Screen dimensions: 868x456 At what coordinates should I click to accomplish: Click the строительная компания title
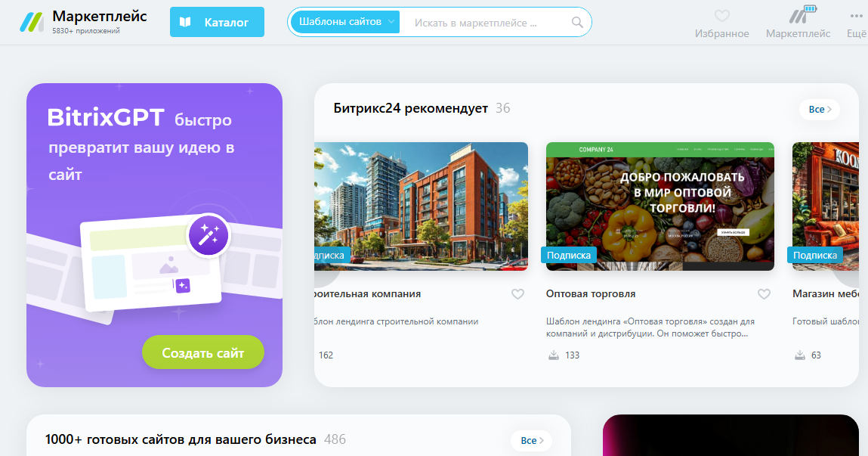368,293
